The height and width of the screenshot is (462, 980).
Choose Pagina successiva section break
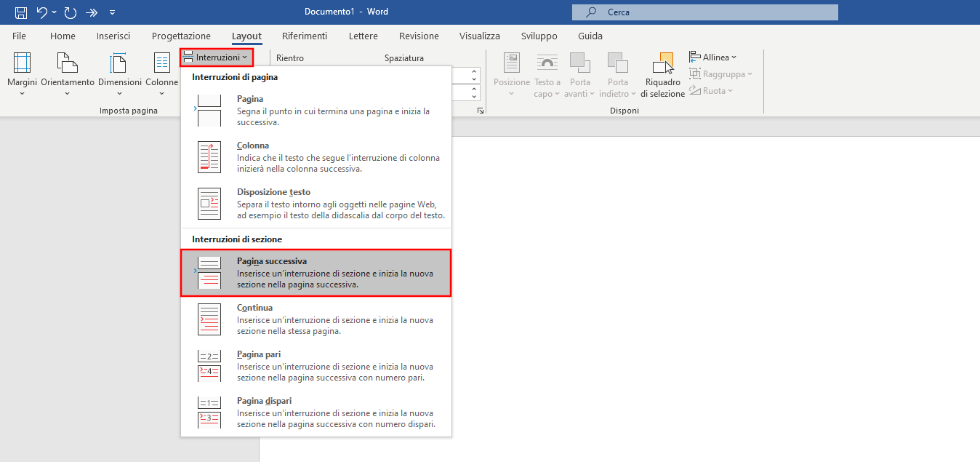coord(316,273)
